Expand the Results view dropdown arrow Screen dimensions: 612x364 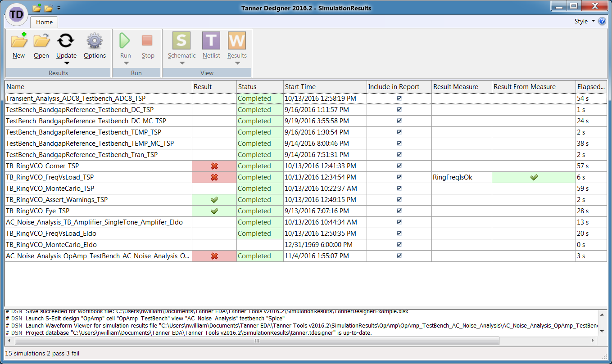click(237, 63)
